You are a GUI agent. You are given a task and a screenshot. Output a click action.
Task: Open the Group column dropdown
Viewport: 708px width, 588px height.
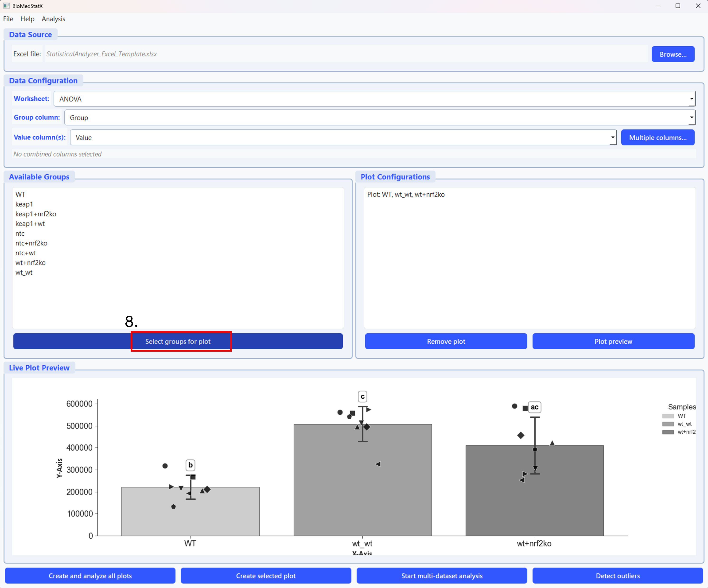coord(380,117)
